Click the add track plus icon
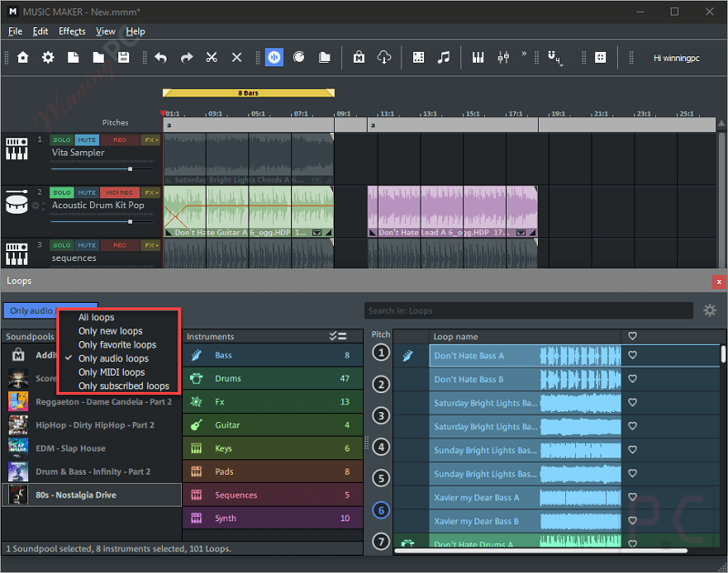 coord(601,57)
